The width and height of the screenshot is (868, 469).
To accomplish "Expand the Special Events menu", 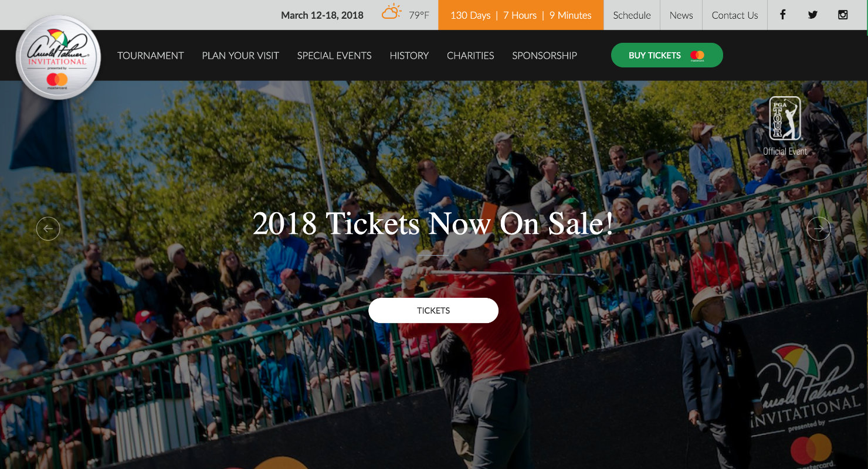I will tap(334, 56).
